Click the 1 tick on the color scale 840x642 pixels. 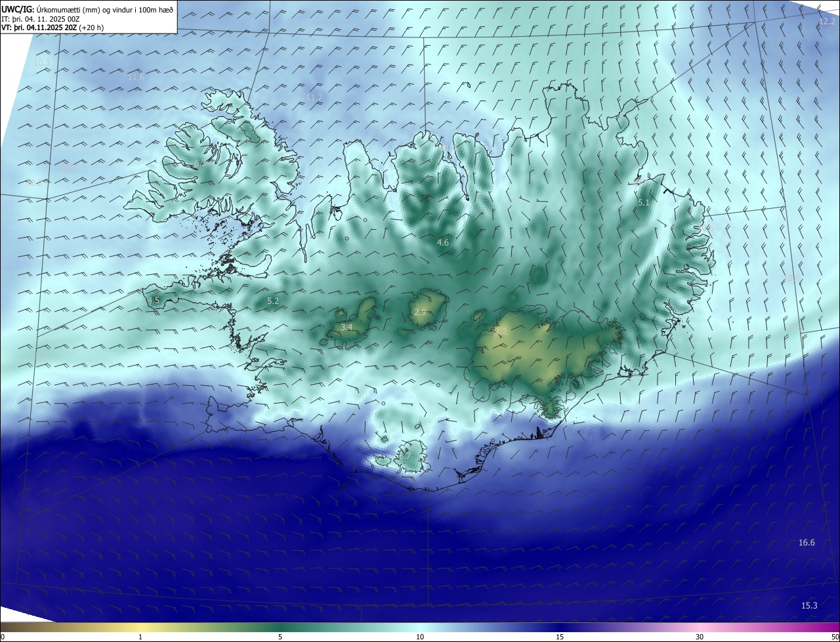click(x=140, y=637)
